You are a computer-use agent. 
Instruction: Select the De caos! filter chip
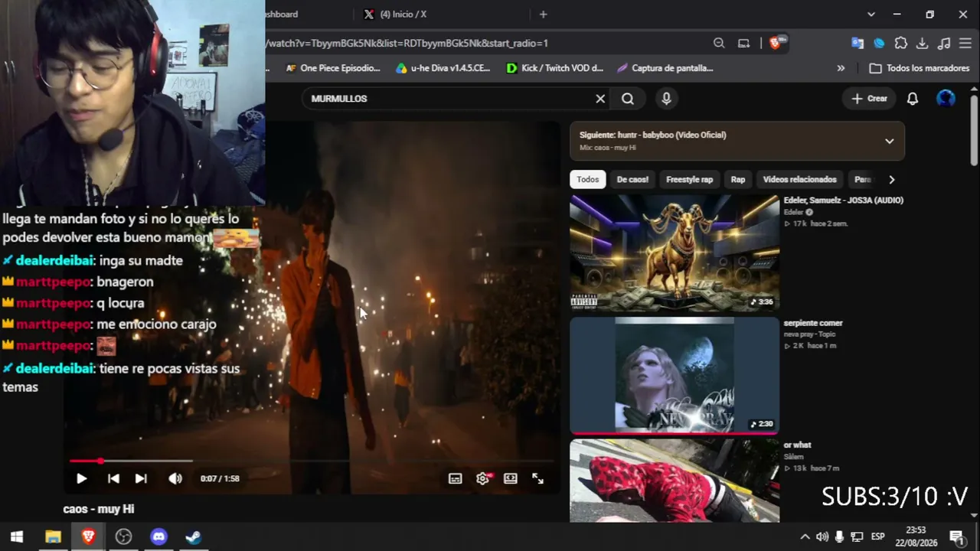point(632,179)
